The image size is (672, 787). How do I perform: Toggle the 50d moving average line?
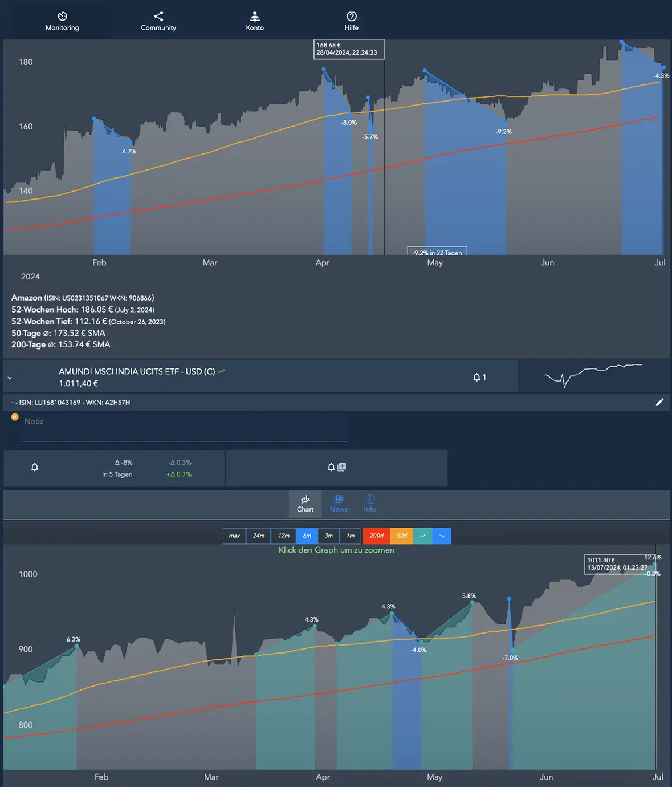[x=402, y=536]
